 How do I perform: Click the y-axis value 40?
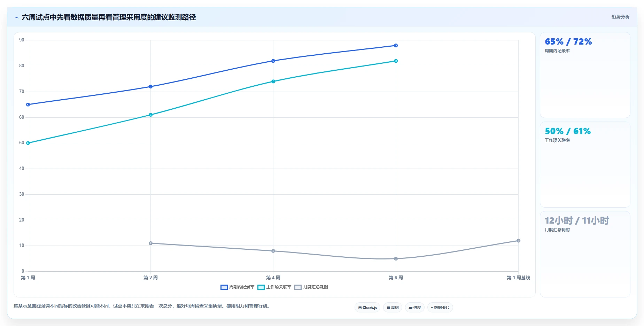(x=22, y=169)
